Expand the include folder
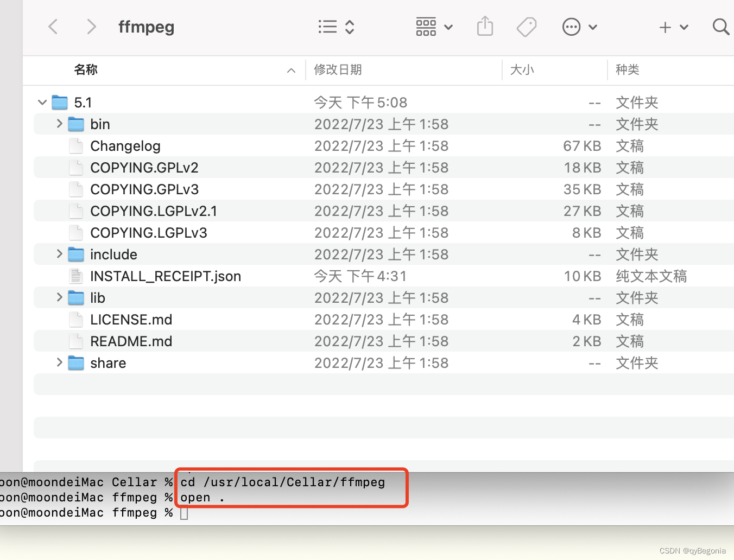Screen dimensions: 734x560 pos(59,254)
